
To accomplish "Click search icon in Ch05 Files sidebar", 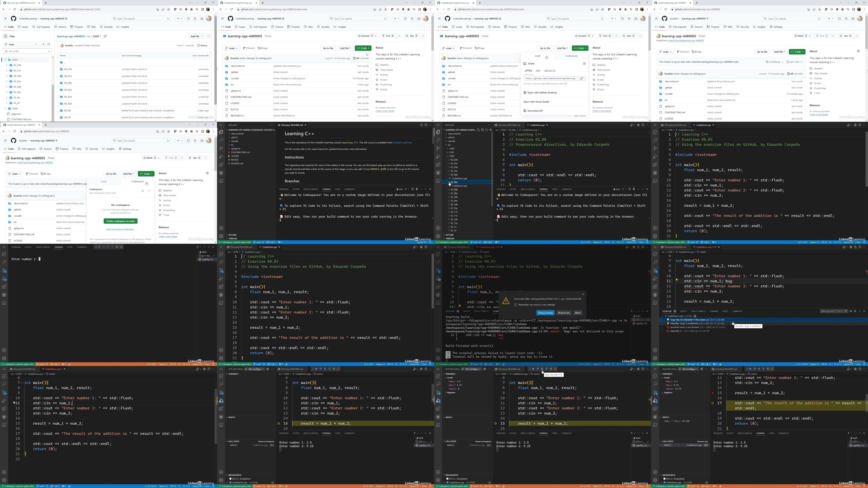I will [x=49, y=44].
